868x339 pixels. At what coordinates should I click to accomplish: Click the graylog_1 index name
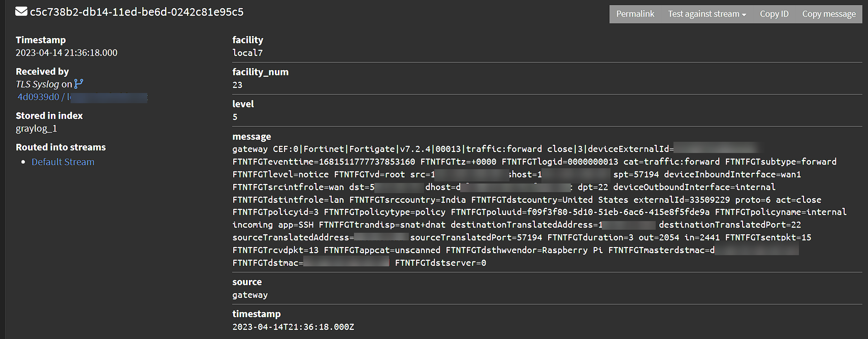(x=36, y=128)
